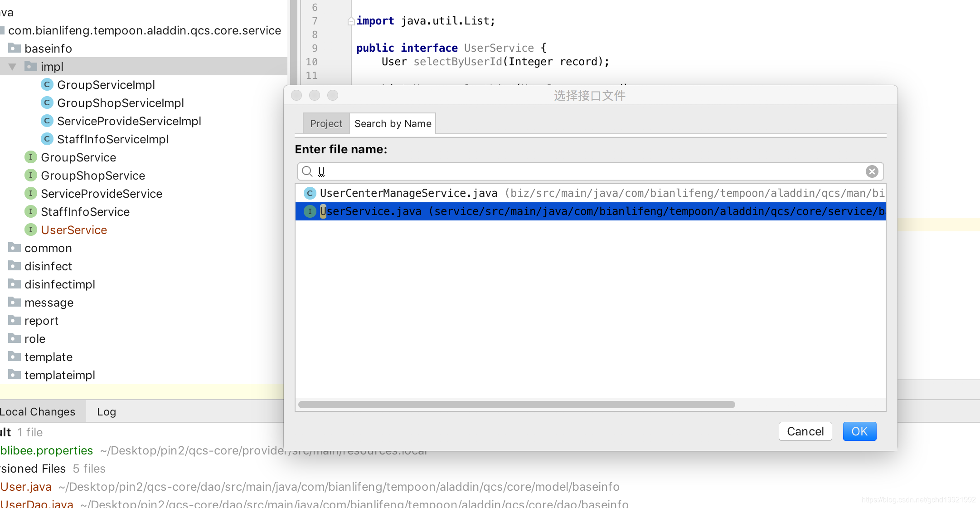
Task: Select GroupService in project tree
Action: coord(78,157)
